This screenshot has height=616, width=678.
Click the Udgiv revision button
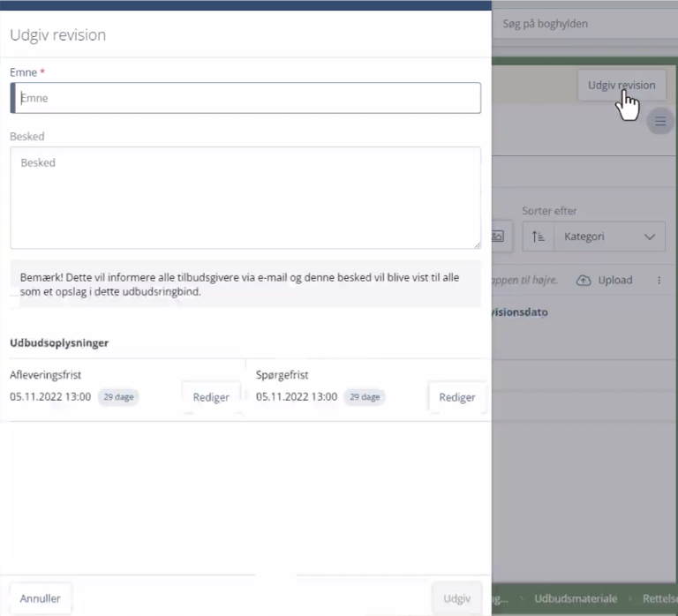click(621, 86)
